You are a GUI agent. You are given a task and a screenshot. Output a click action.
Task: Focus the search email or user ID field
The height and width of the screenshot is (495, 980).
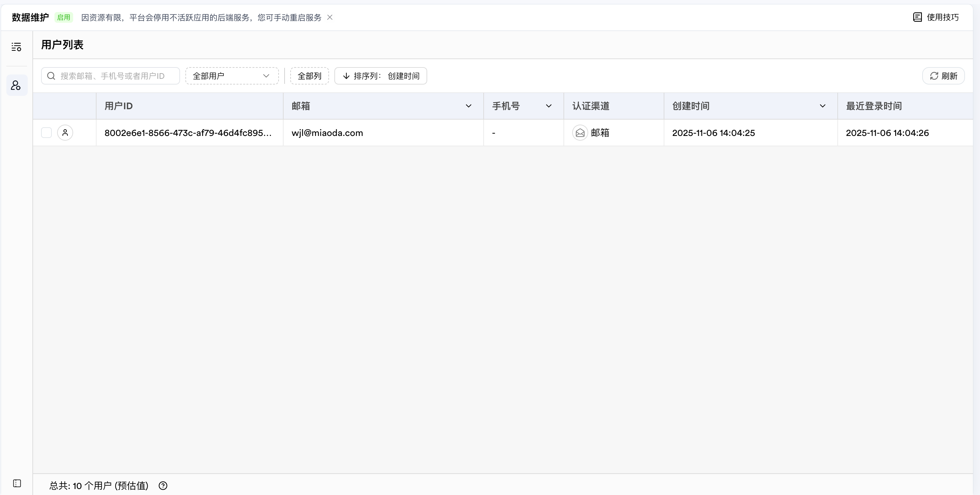click(114, 76)
